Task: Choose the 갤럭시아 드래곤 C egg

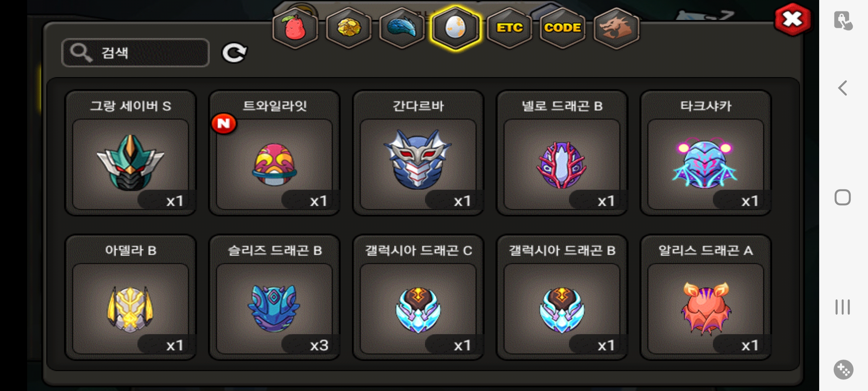Action: 418,298
